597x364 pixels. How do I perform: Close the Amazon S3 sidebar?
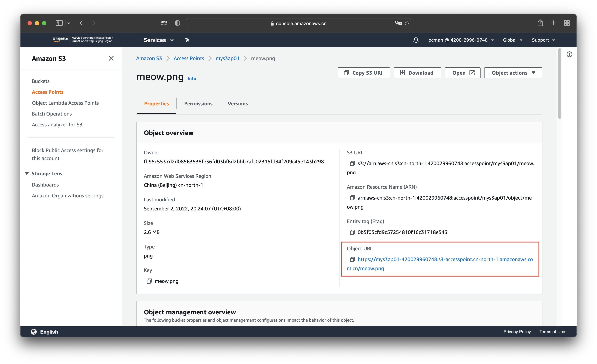click(111, 58)
